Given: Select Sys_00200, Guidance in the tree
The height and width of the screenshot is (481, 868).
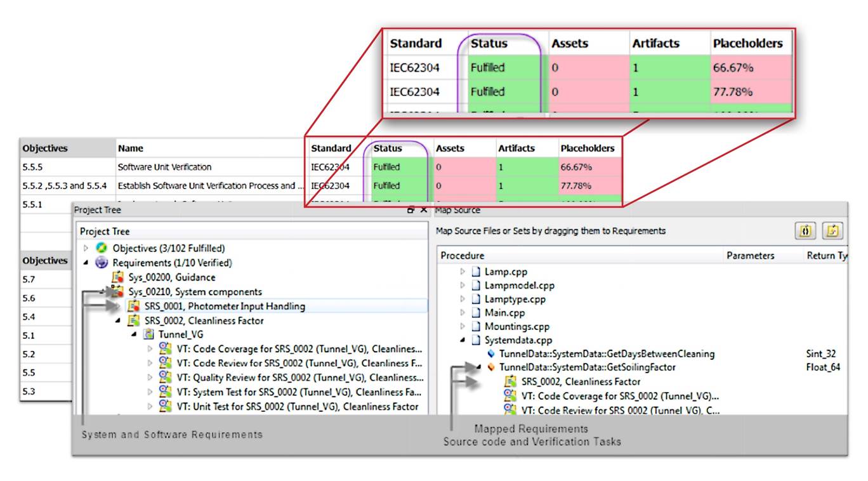Looking at the screenshot, I should pyautogui.click(x=171, y=277).
